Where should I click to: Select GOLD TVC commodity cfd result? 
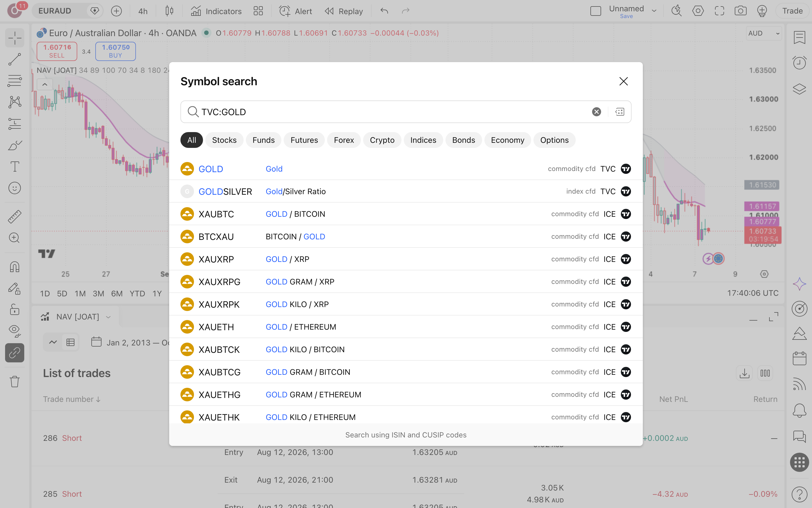406,169
